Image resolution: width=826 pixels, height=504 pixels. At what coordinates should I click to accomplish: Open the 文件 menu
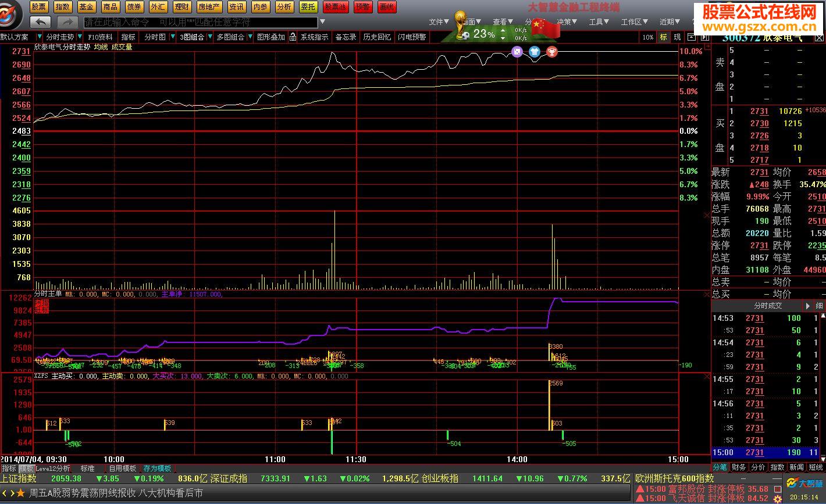click(x=439, y=22)
